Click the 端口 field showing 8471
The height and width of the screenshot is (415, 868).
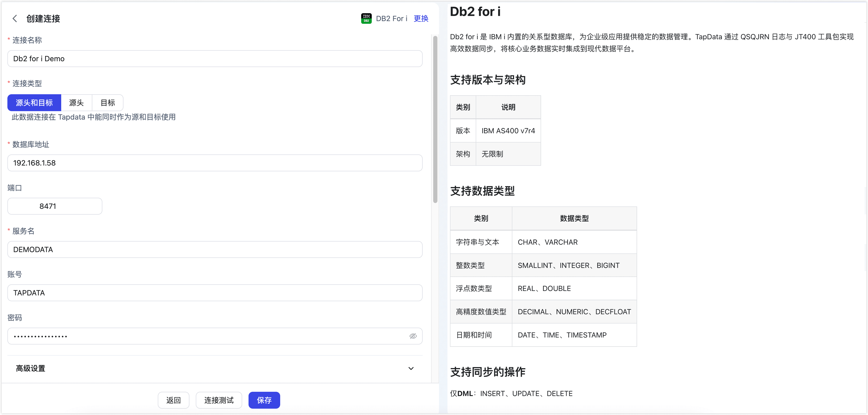[x=54, y=206]
